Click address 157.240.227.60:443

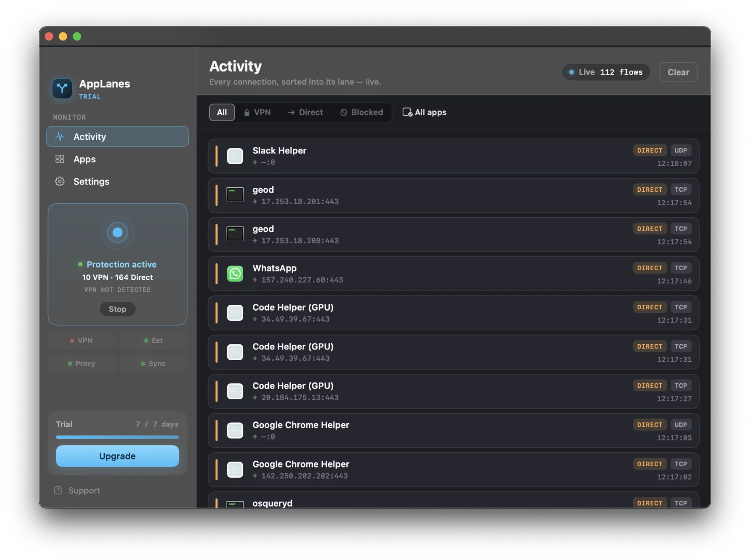[302, 280]
